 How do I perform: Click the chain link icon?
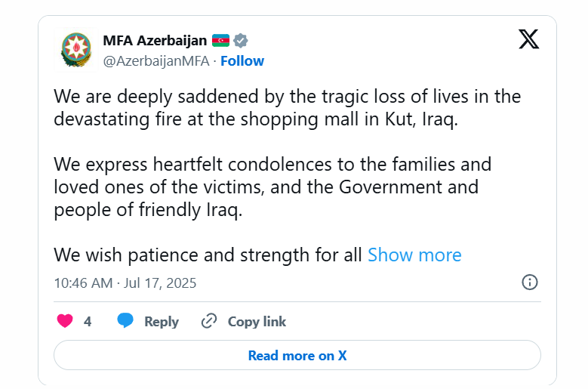click(209, 321)
